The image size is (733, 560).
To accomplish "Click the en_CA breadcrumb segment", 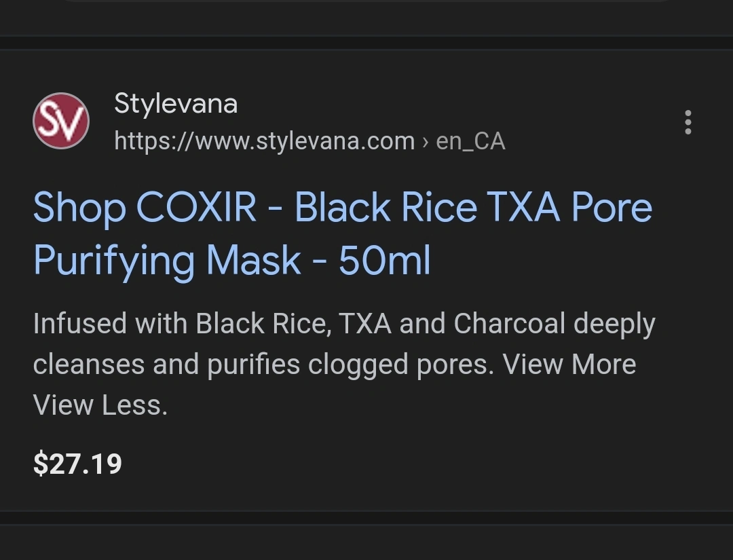I will click(x=470, y=141).
